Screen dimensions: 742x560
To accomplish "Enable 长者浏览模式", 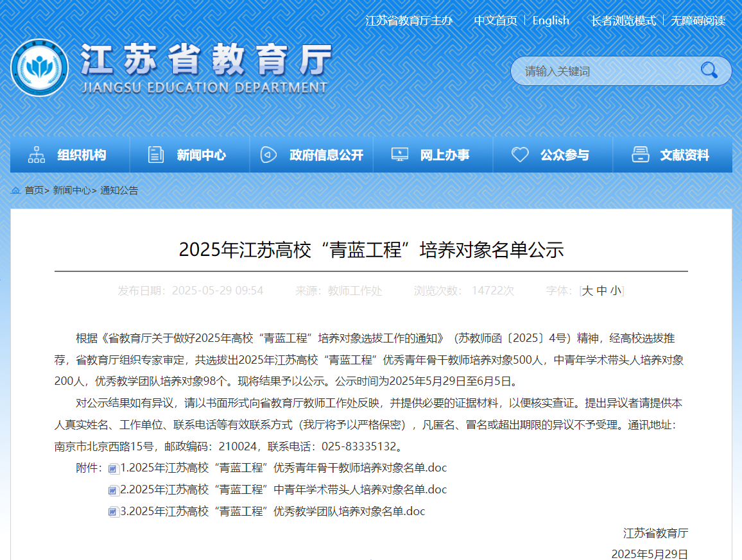I will pos(623,21).
